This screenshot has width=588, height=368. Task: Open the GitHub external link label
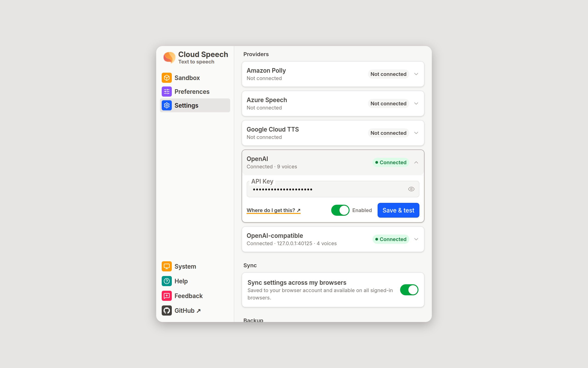coord(188,310)
